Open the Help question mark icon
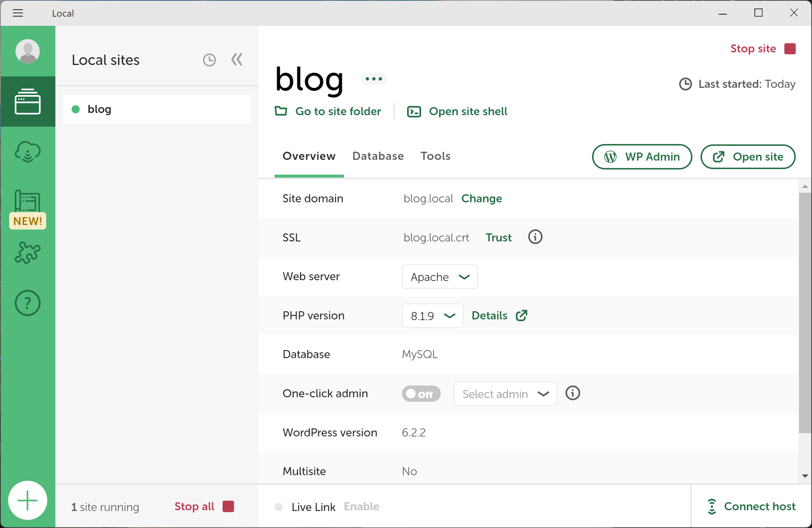 pyautogui.click(x=28, y=303)
